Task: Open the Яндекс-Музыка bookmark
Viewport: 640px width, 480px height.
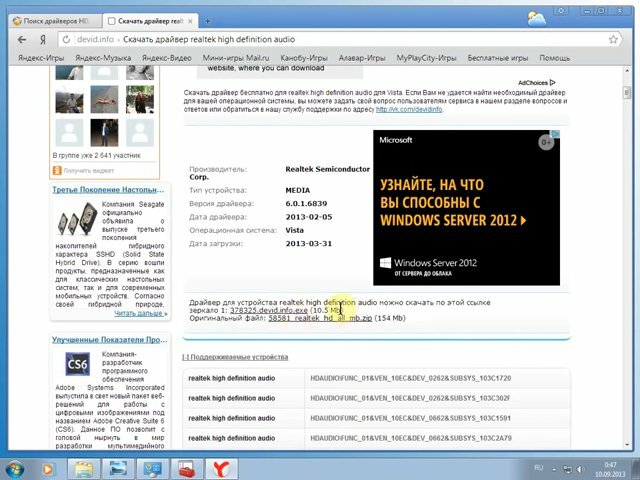Action: click(x=103, y=58)
